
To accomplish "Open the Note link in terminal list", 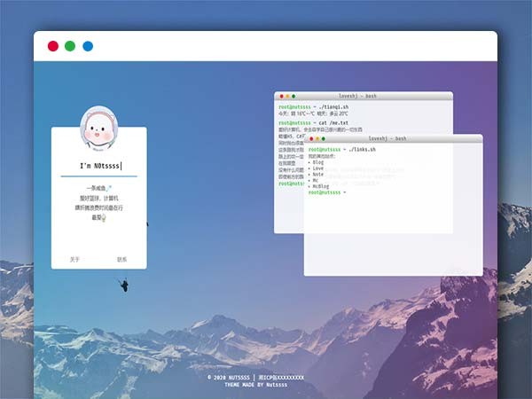I will [318, 175].
